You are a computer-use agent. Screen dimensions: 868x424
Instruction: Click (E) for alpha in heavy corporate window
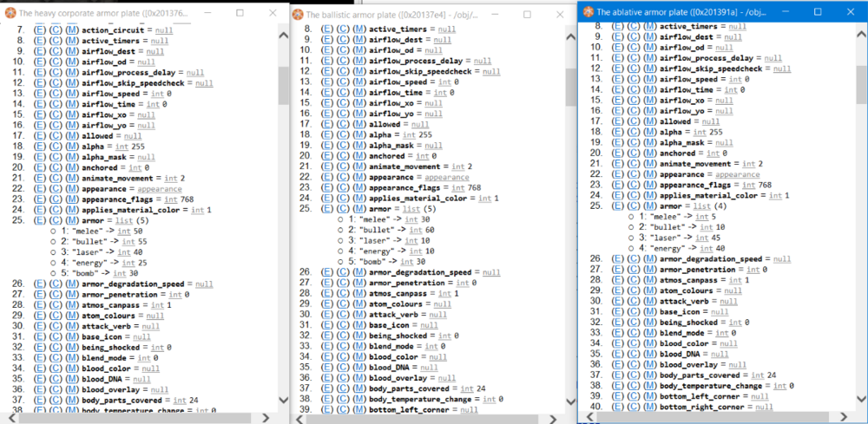coord(41,147)
